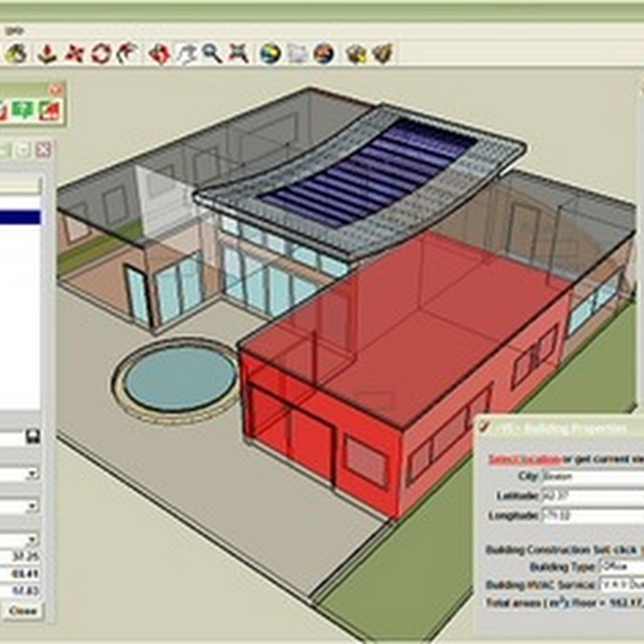Click the green question-mark plugin icon
This screenshot has height=644, width=644.
point(23,110)
